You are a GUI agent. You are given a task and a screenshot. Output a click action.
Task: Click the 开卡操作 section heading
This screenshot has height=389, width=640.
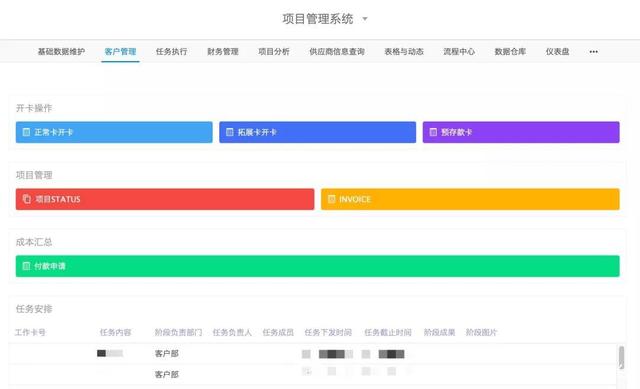pyautogui.click(x=34, y=108)
